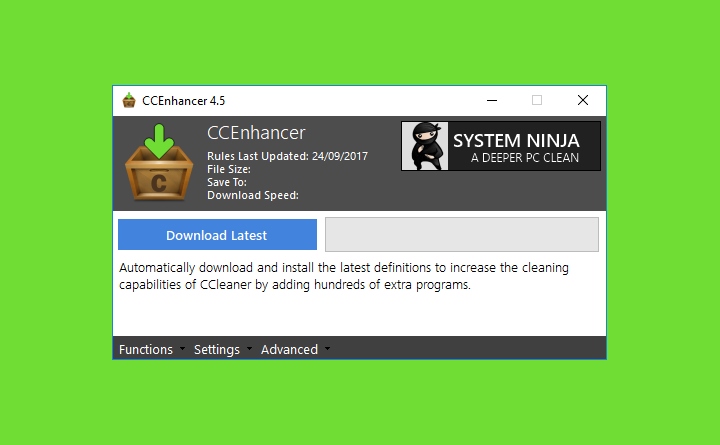Click the CCEnhancer heading text
The width and height of the screenshot is (720, 445).
256,133
